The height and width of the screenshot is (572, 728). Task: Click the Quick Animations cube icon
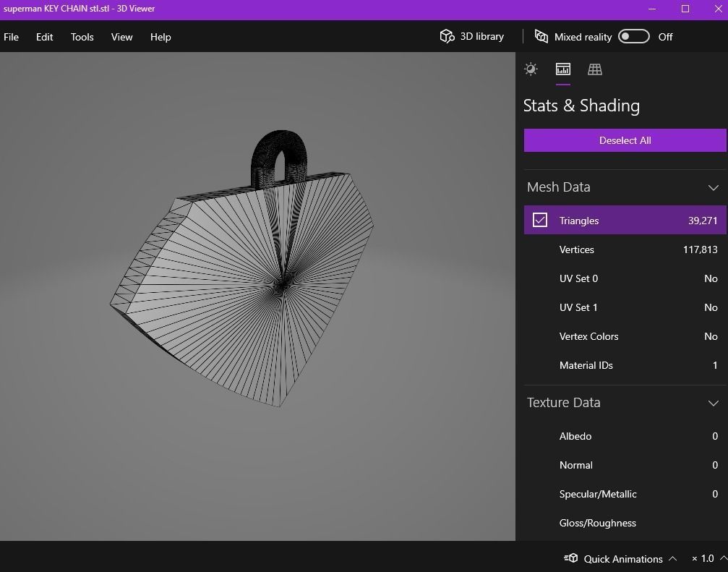[570, 558]
